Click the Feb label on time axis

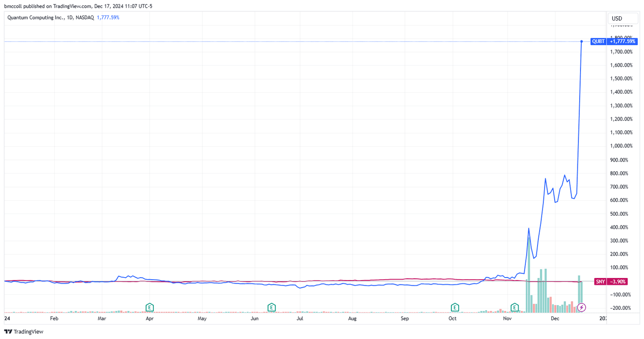coord(54,319)
